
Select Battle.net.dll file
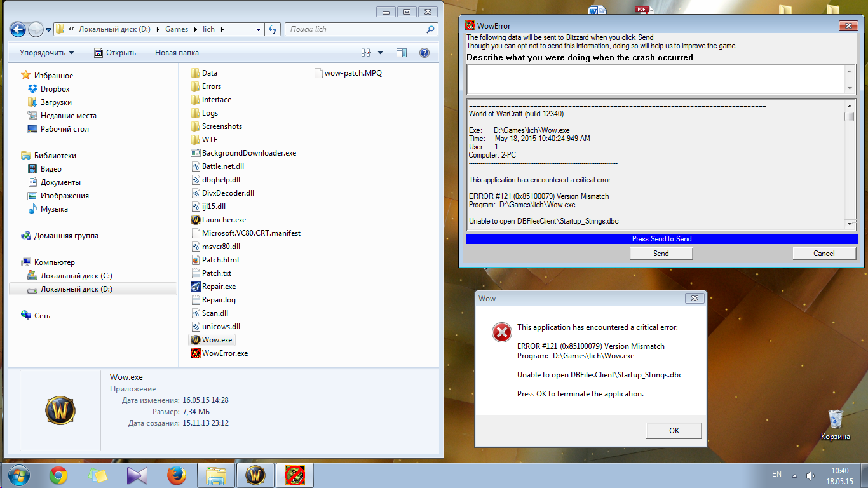point(217,166)
